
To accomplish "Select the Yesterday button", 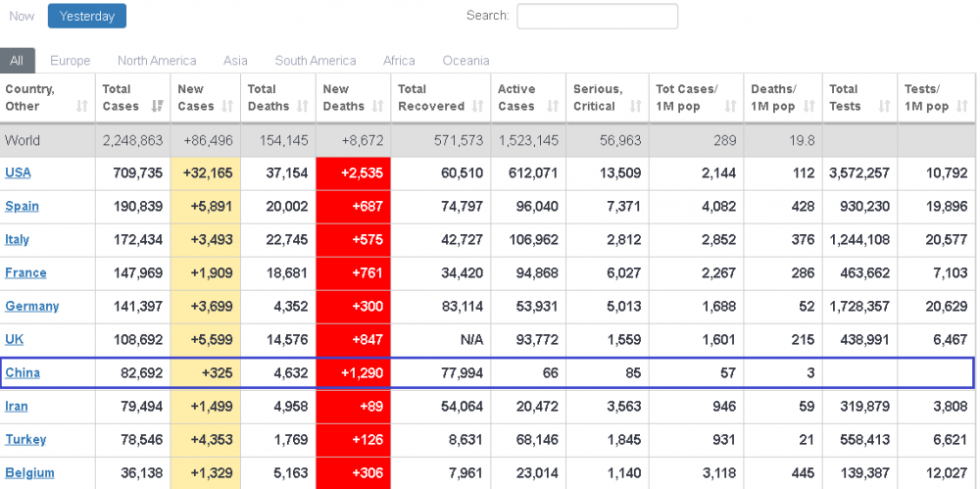I will pos(87,17).
